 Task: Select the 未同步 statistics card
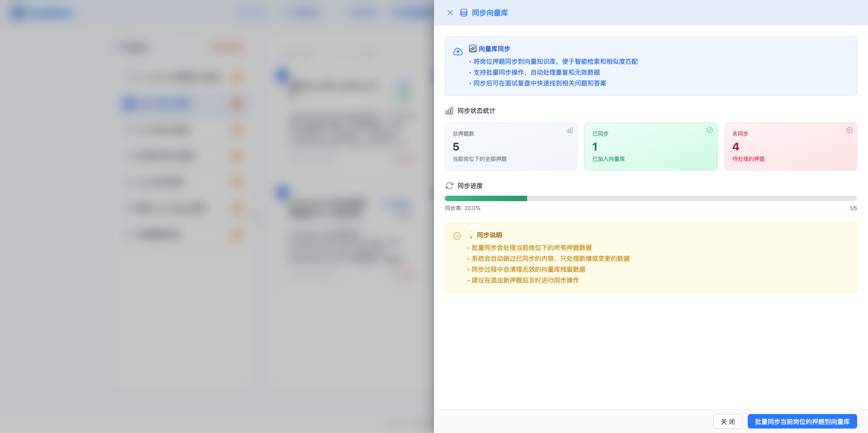coord(790,146)
